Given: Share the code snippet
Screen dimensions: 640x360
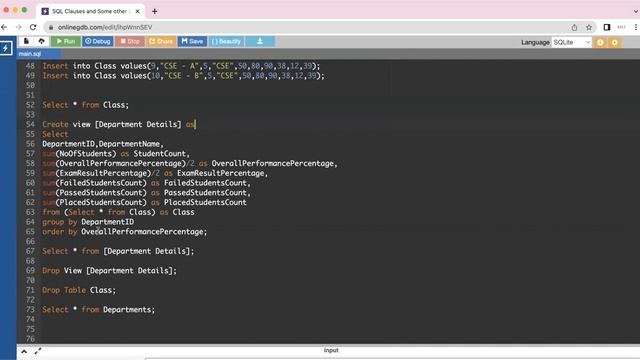Looking at the screenshot, I should coord(161,41).
